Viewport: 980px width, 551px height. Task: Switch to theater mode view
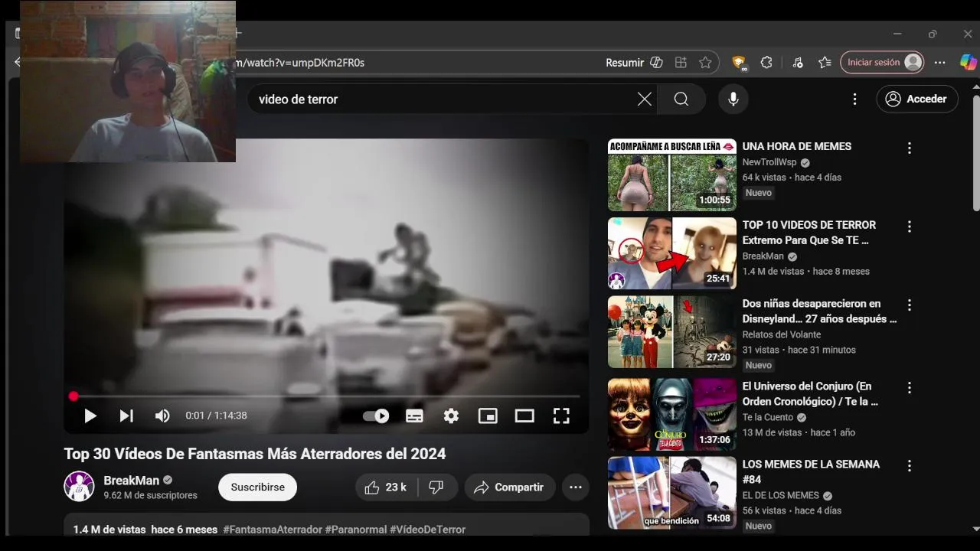524,416
